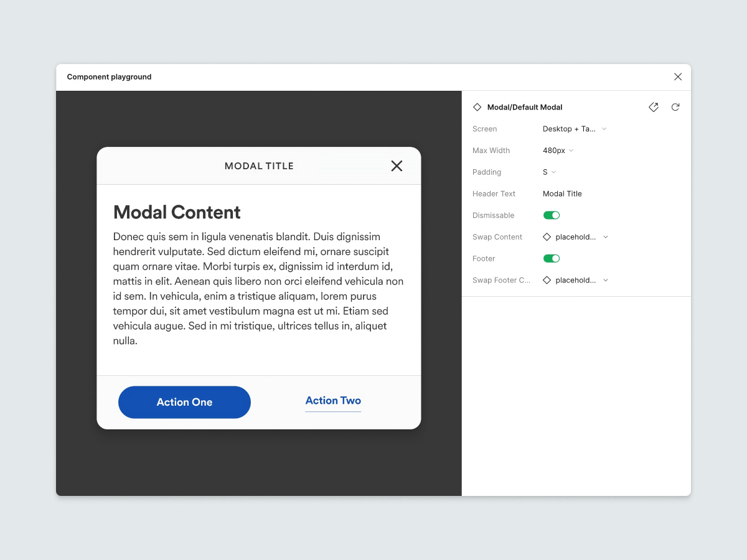Click the Modal/Default Modal component diamond icon

[477, 107]
